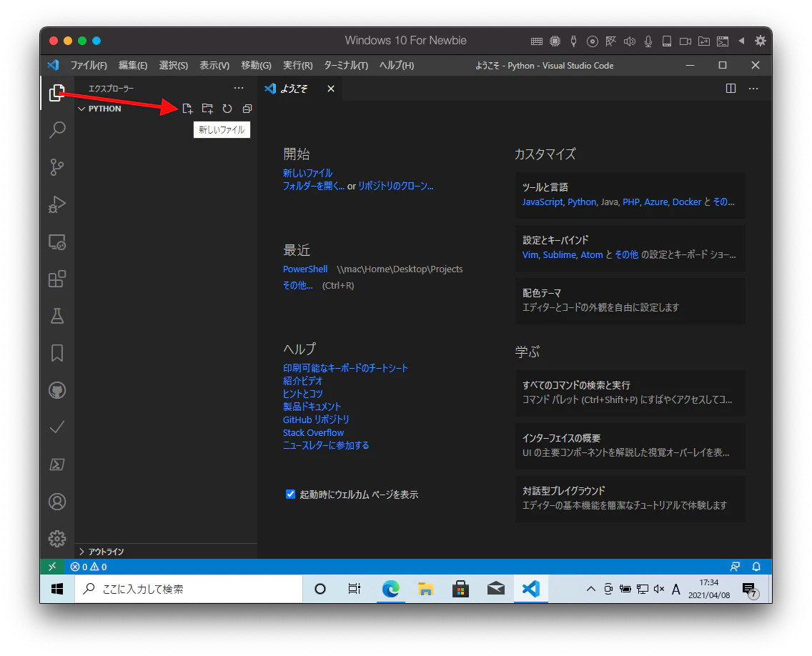Click the remote window indicator in status bar
Viewport: 812px width, 656px height.
[x=51, y=567]
